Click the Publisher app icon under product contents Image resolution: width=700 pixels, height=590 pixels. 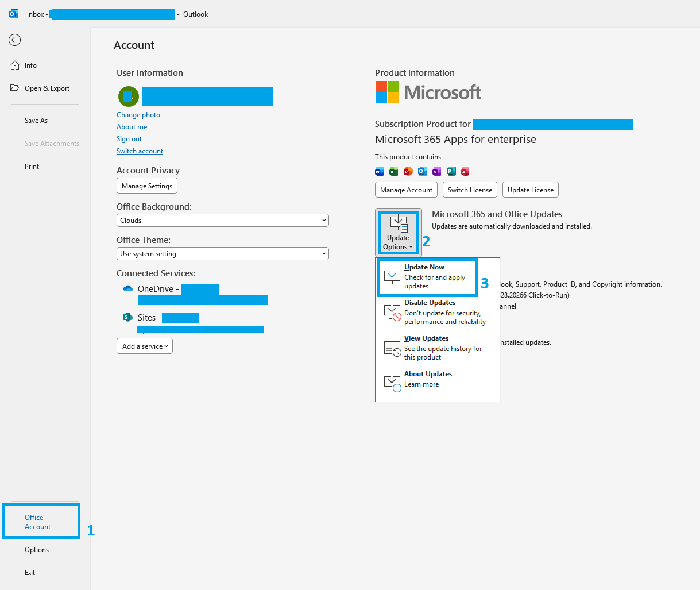coord(451,171)
